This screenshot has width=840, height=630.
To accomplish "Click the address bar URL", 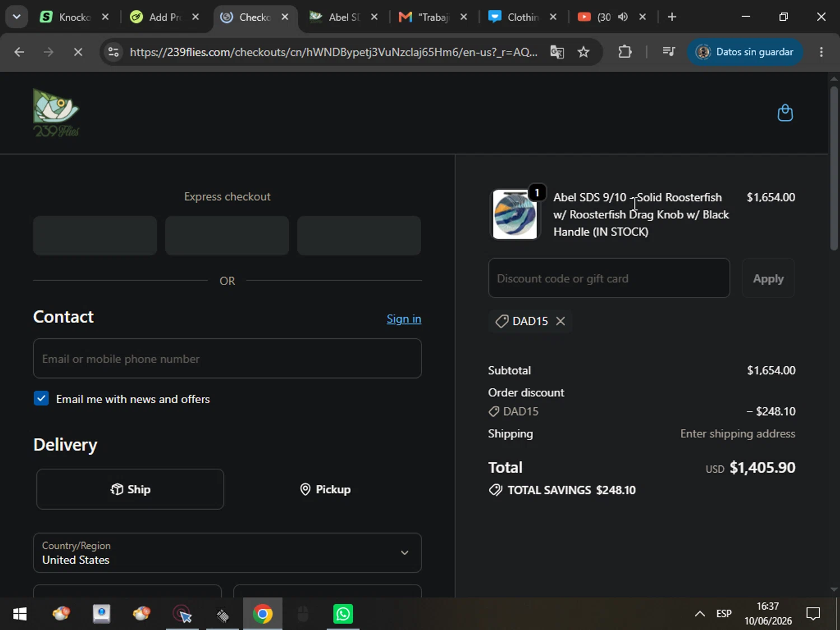I will click(333, 52).
